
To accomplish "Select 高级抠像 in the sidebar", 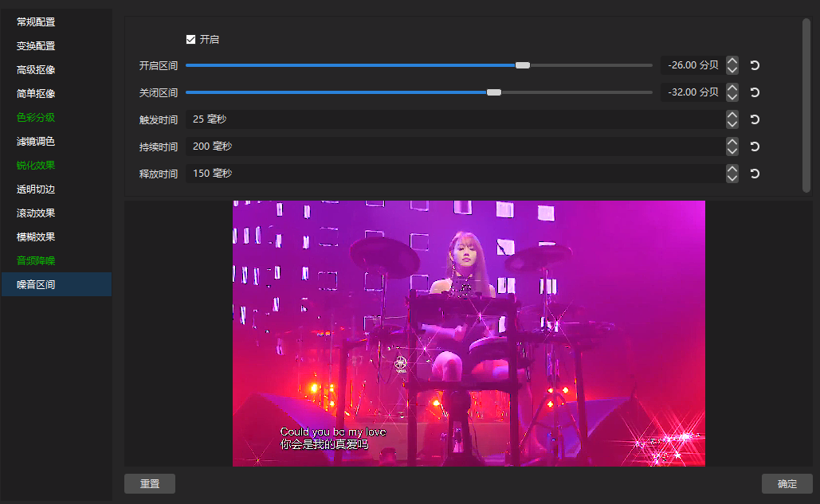I will (57, 69).
